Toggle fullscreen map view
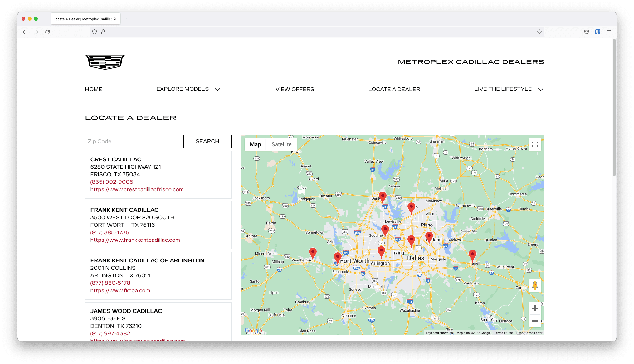This screenshot has width=634, height=364. (535, 144)
